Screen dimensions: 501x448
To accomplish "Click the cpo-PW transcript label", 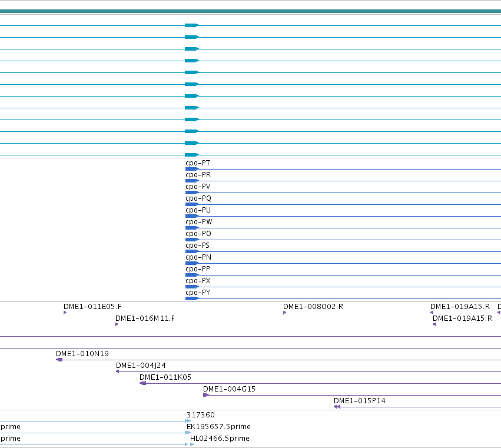I will point(199,222).
